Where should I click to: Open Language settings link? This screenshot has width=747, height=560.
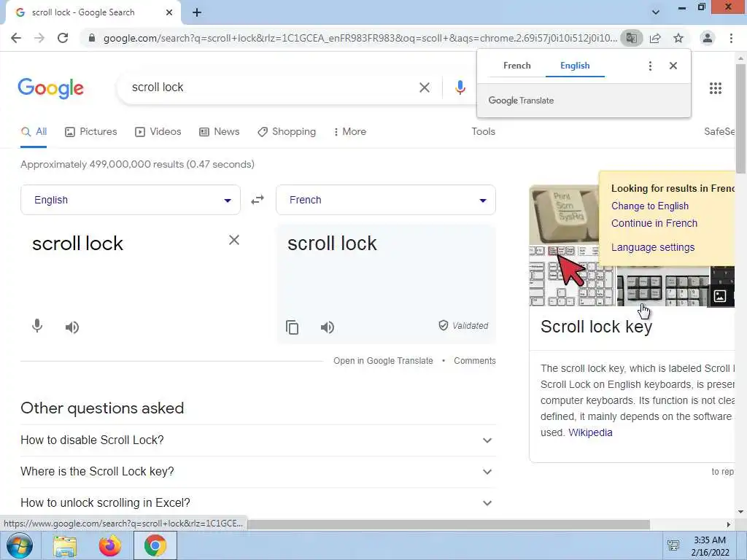point(653,248)
